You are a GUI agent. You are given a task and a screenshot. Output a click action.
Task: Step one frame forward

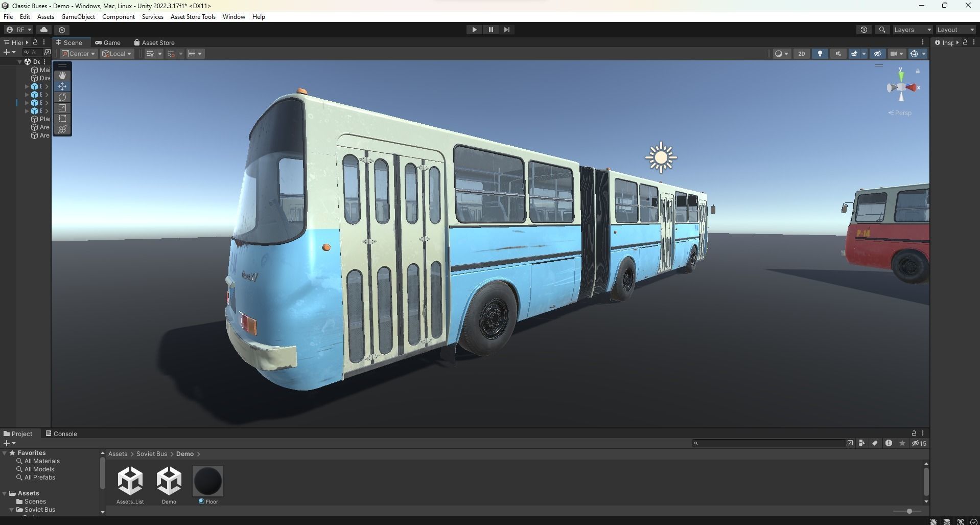(x=507, y=30)
